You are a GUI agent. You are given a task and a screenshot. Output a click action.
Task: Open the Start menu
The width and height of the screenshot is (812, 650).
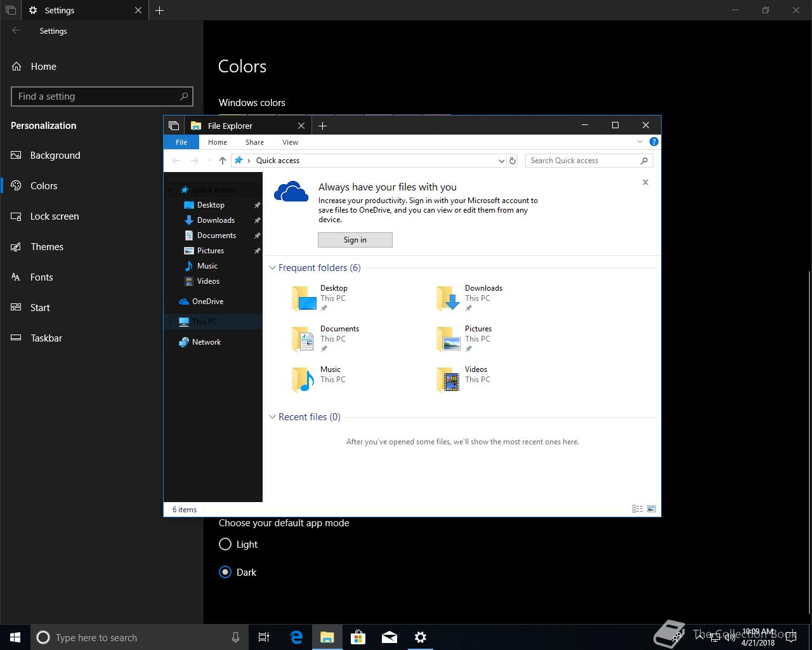pos(15,637)
